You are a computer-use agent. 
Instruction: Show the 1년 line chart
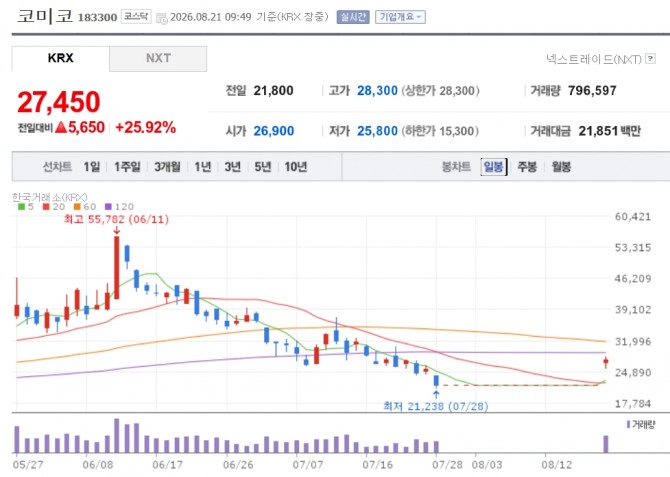pyautogui.click(x=203, y=167)
